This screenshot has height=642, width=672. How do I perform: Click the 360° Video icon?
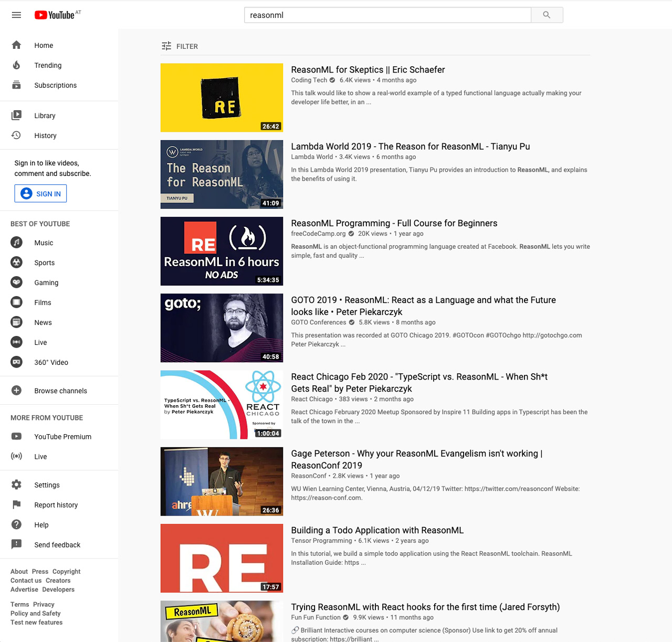click(17, 362)
